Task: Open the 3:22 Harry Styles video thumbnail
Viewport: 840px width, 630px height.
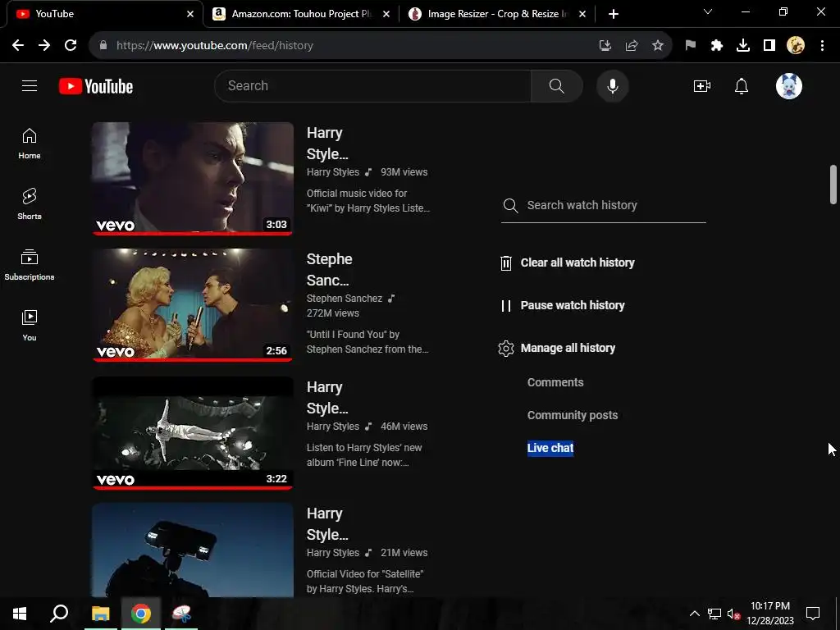Action: tap(192, 433)
